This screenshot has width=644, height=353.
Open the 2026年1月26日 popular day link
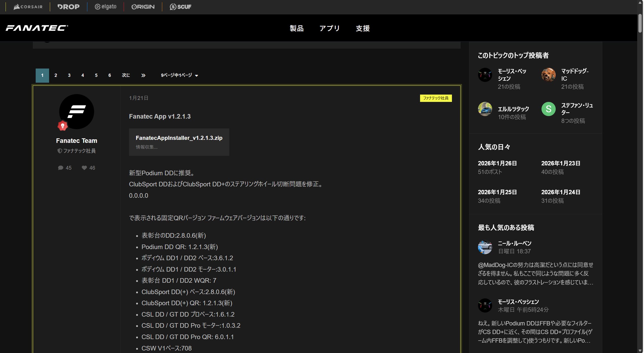click(497, 163)
